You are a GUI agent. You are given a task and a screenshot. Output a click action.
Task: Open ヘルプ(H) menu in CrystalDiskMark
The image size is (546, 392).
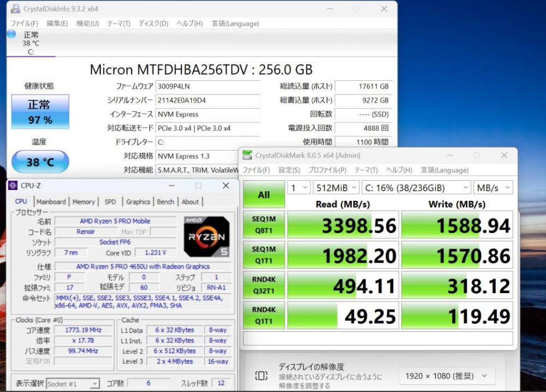pos(399,170)
